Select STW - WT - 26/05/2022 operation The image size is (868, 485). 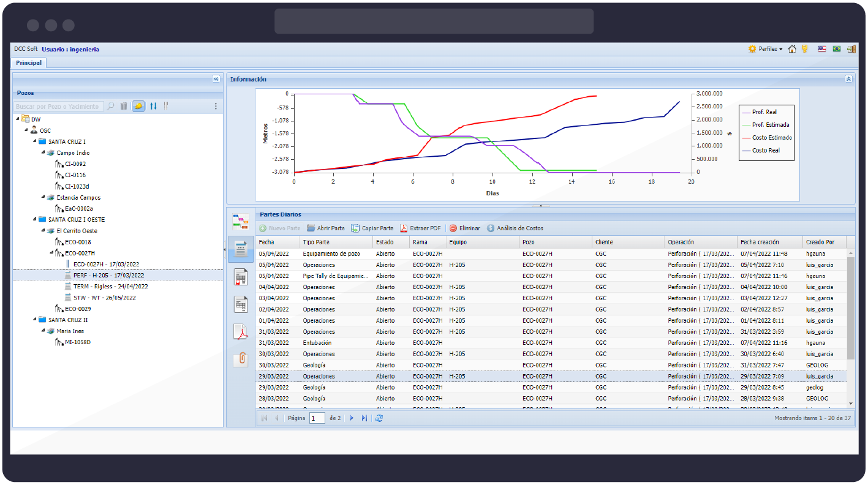click(104, 298)
